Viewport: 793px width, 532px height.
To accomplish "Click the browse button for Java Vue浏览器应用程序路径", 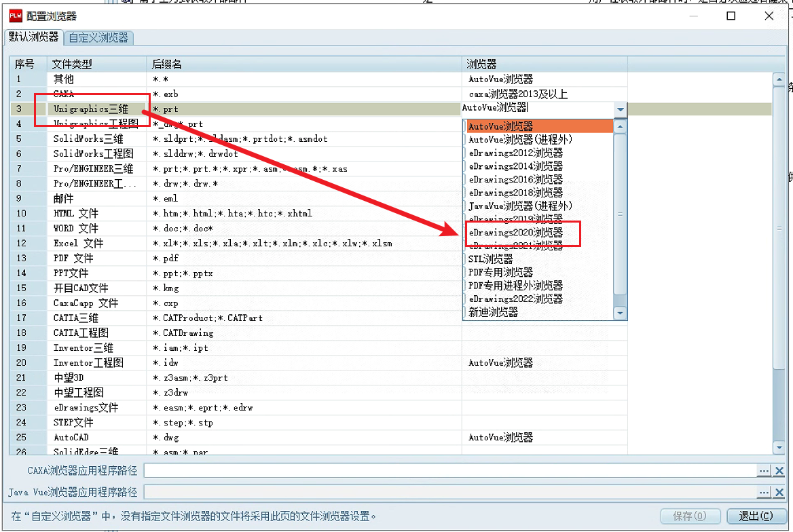I will pos(764,492).
